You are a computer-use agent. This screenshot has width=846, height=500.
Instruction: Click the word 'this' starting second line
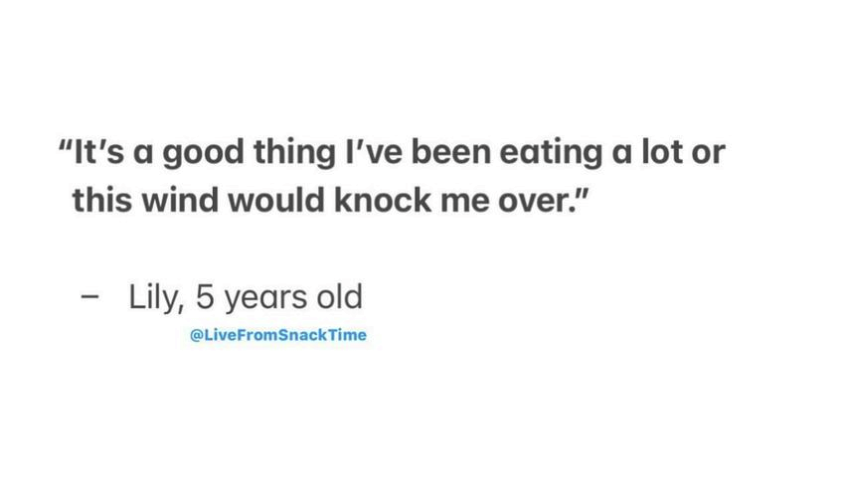[102, 200]
